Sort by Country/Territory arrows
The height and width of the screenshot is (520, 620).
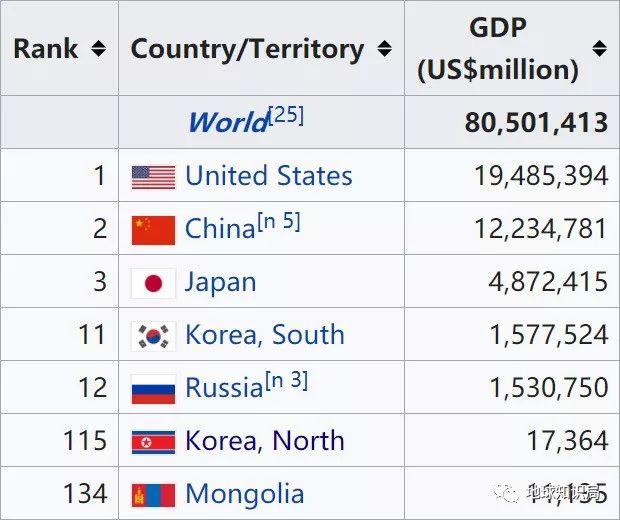[x=384, y=49]
